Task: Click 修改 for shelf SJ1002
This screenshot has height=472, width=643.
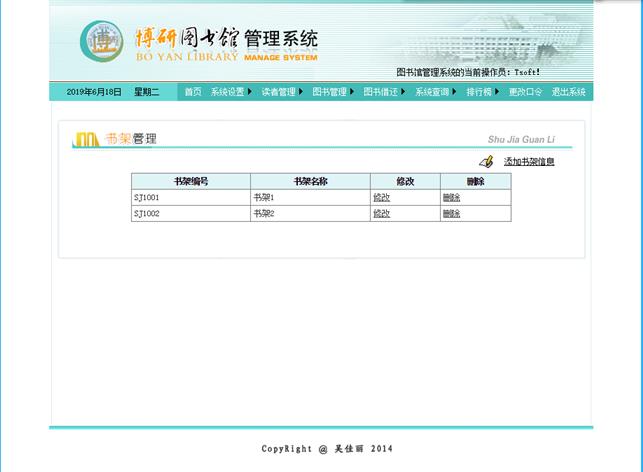Action: [382, 214]
